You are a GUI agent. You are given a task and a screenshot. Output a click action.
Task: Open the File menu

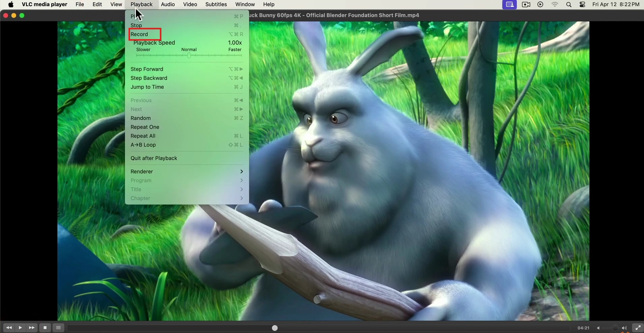click(x=80, y=4)
